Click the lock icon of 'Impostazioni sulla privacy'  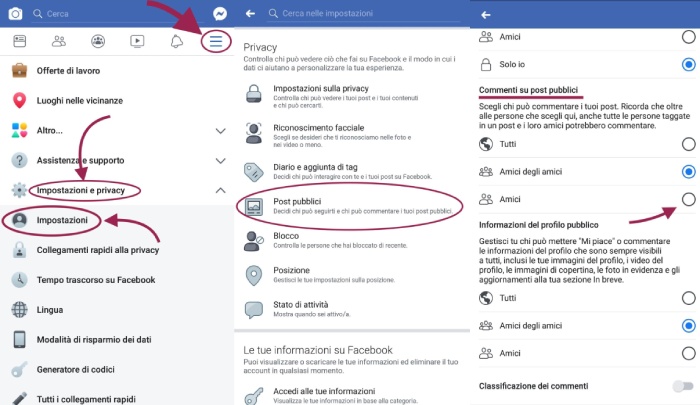[254, 93]
